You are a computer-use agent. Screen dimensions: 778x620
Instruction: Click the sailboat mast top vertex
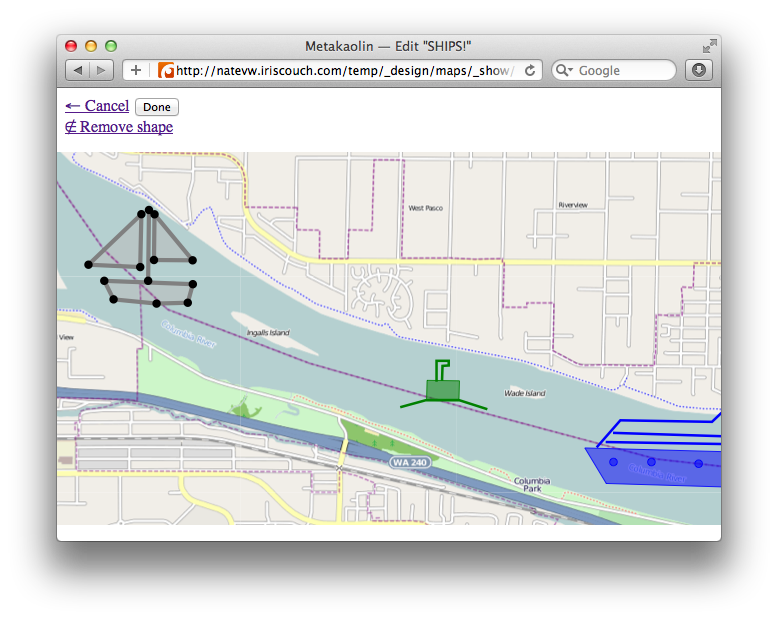(148, 210)
